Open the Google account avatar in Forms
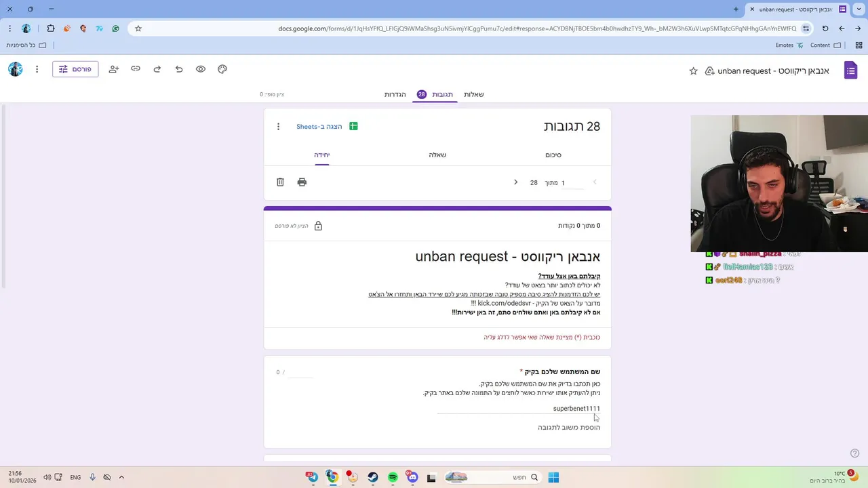 pyautogui.click(x=16, y=69)
